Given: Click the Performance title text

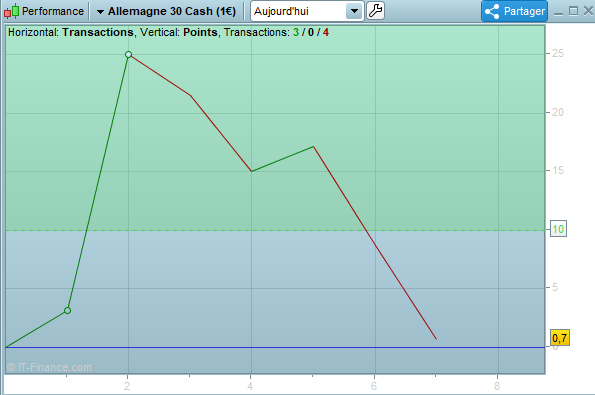Looking at the screenshot, I should 53,11.
